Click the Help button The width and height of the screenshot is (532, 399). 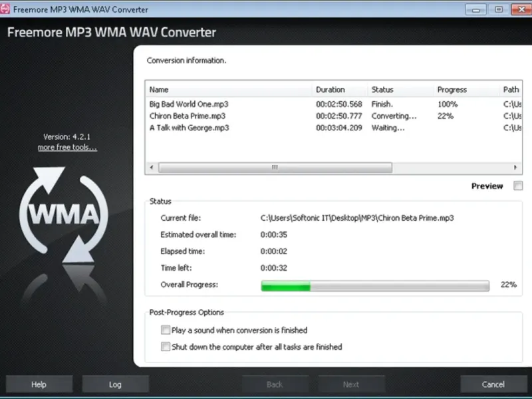[x=39, y=384]
